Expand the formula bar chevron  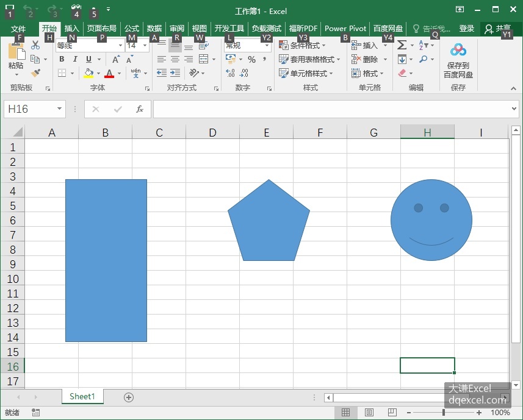click(x=514, y=109)
